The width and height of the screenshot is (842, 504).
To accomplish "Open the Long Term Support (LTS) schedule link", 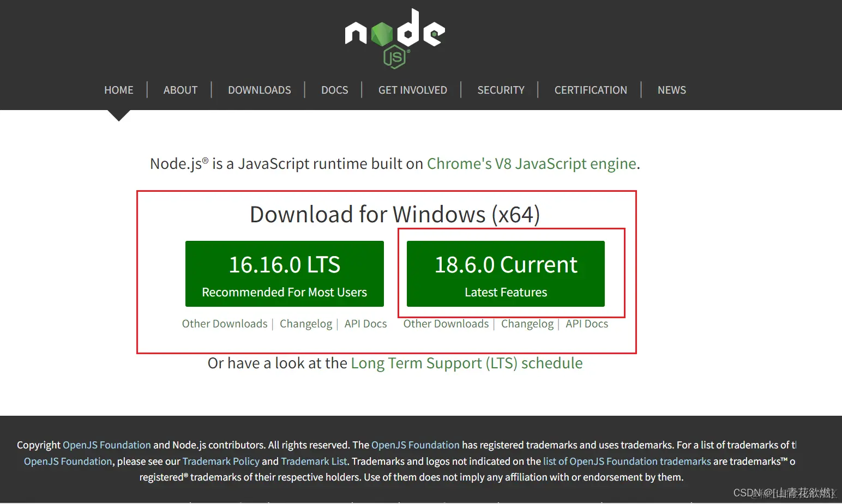I will click(467, 363).
